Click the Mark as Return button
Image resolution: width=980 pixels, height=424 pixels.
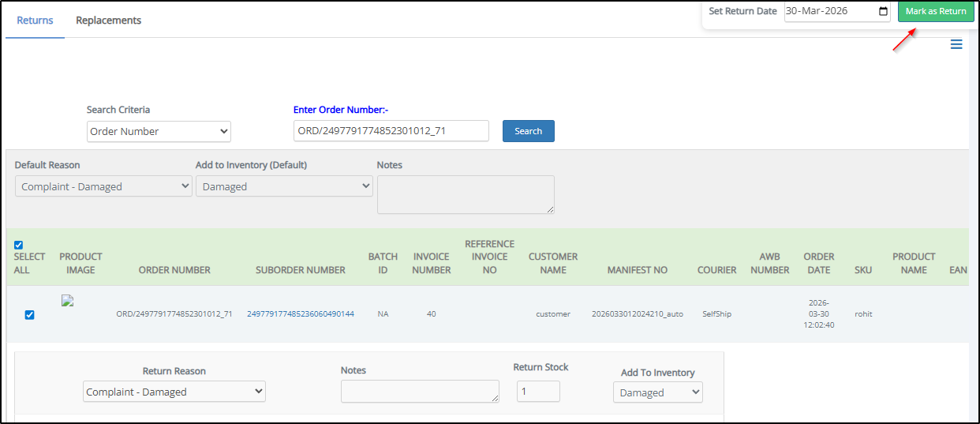point(935,12)
